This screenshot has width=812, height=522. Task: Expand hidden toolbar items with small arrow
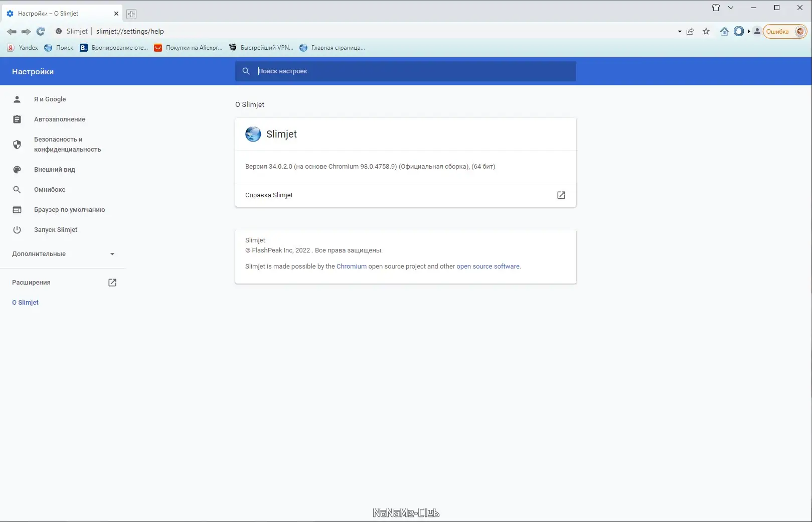click(x=749, y=31)
